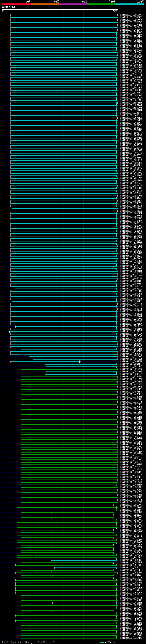Click the white query ruler bar ending at 569

point(60,10)
